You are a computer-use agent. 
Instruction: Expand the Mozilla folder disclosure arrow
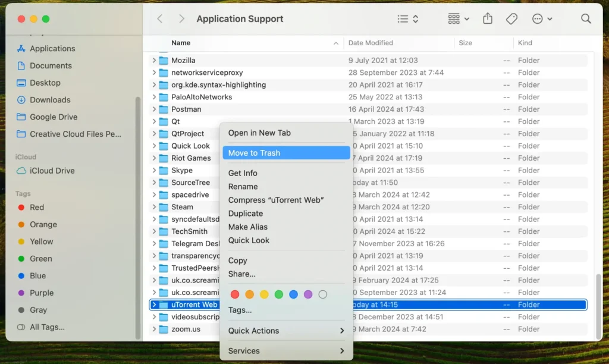[154, 60]
